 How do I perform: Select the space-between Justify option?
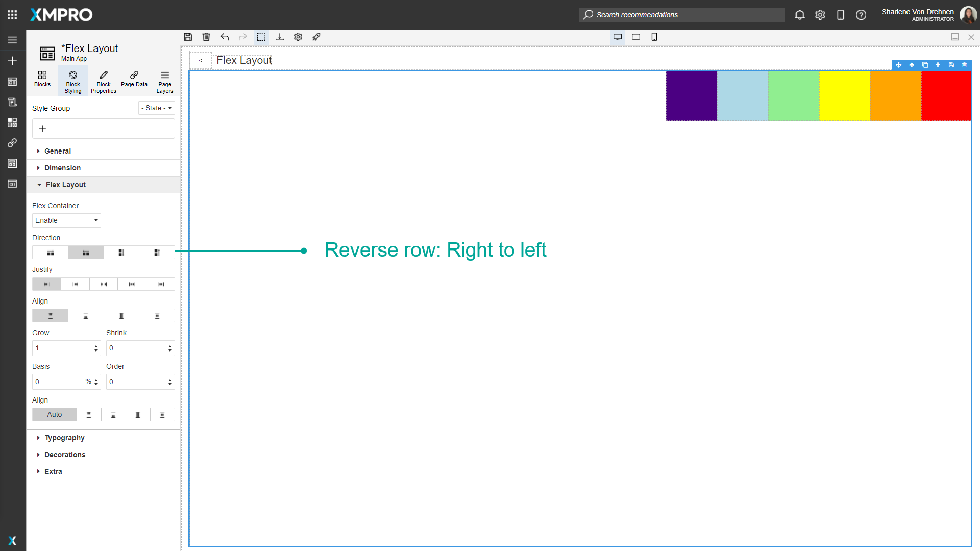click(132, 284)
